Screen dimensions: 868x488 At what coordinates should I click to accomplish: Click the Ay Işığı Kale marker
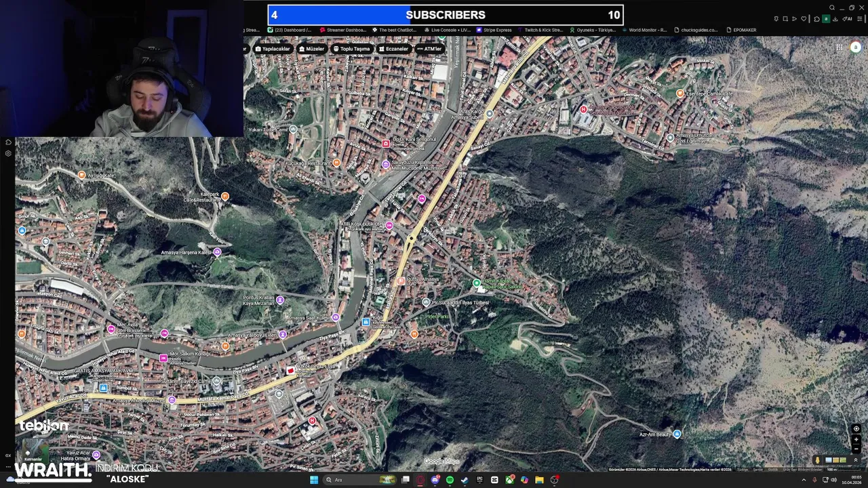[x=82, y=175]
